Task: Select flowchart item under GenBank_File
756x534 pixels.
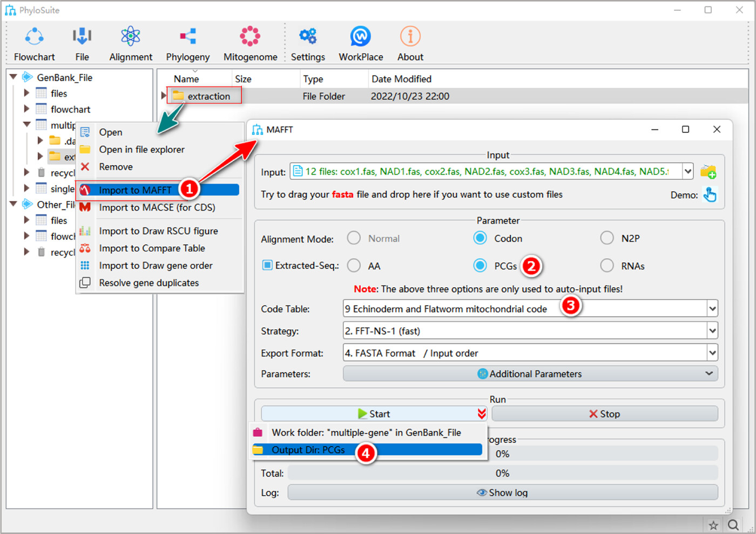Action: point(70,109)
